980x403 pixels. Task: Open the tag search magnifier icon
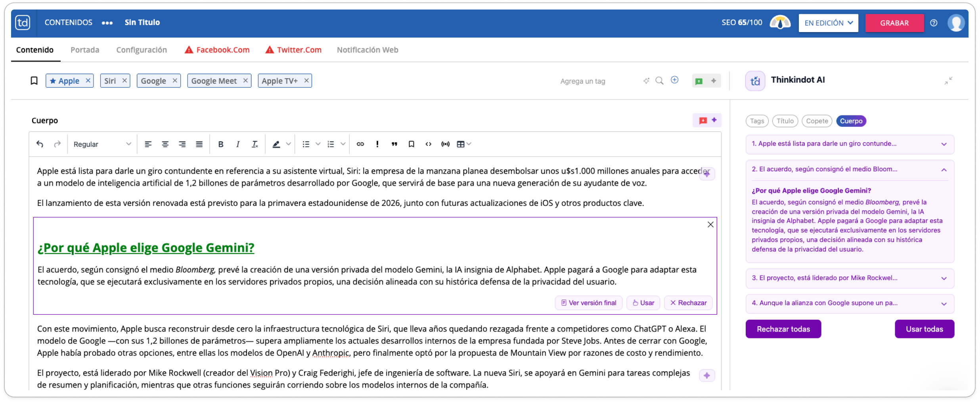(659, 81)
